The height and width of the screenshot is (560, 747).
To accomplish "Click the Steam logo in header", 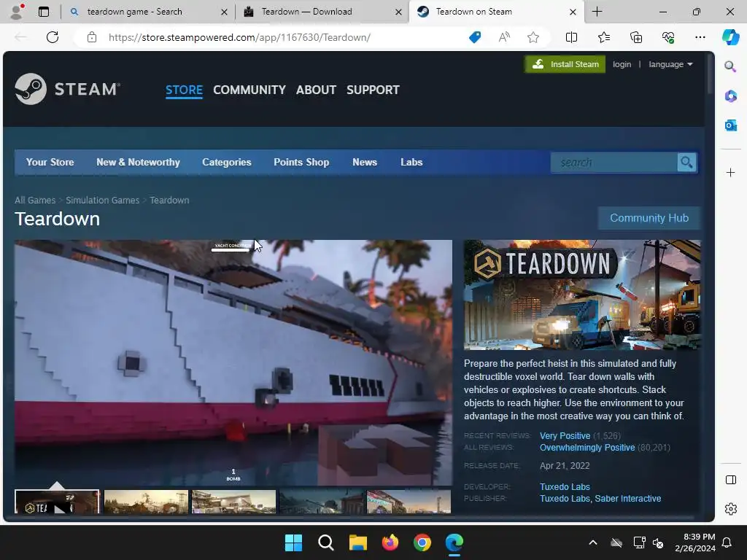I will click(67, 89).
